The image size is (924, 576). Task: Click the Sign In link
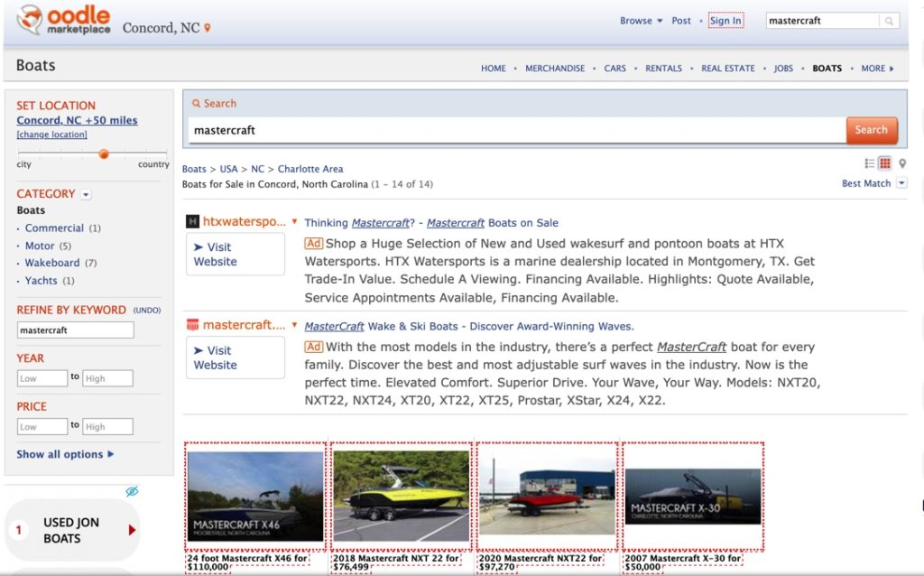[x=725, y=21]
